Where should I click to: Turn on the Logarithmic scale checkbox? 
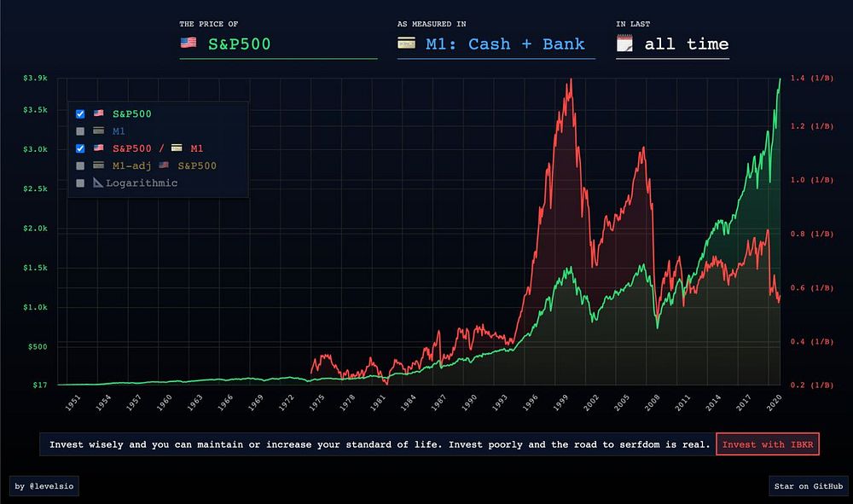click(x=80, y=183)
